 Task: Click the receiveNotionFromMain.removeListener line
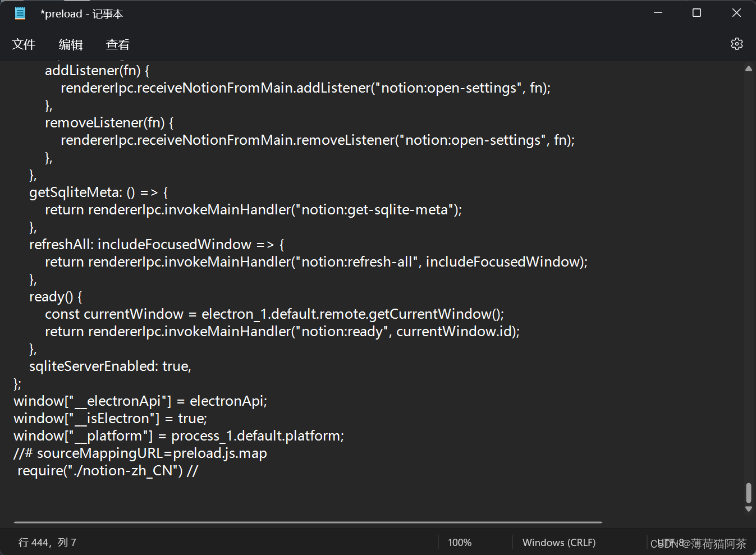[318, 140]
